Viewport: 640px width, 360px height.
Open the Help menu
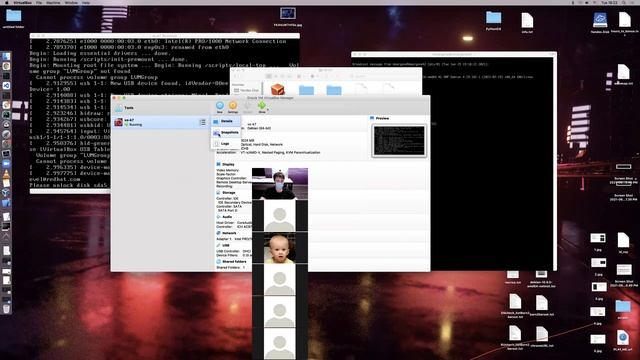point(86,2)
